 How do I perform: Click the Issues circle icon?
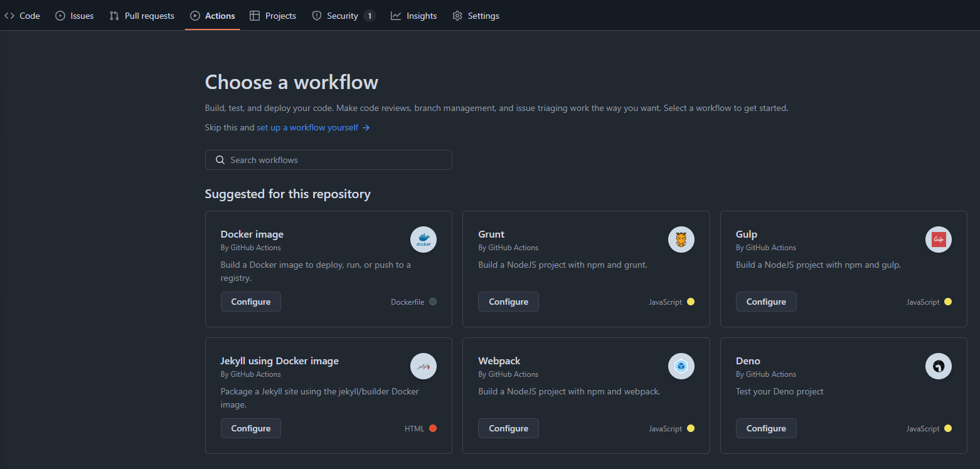coord(60,16)
